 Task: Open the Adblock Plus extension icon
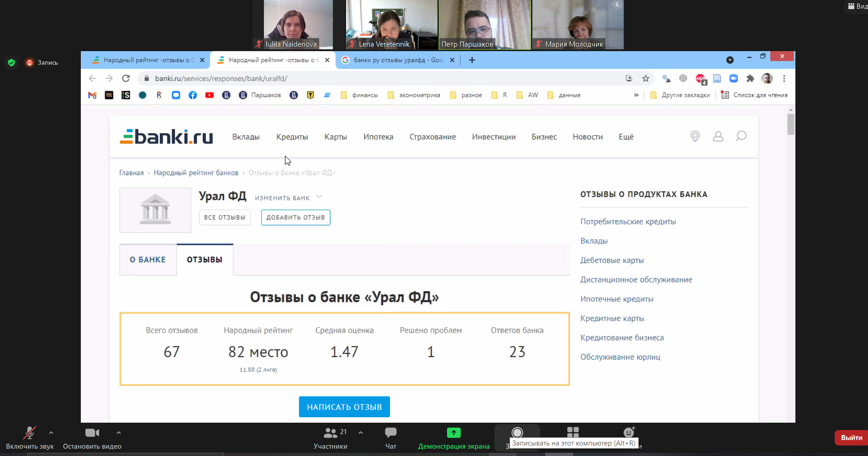(700, 79)
